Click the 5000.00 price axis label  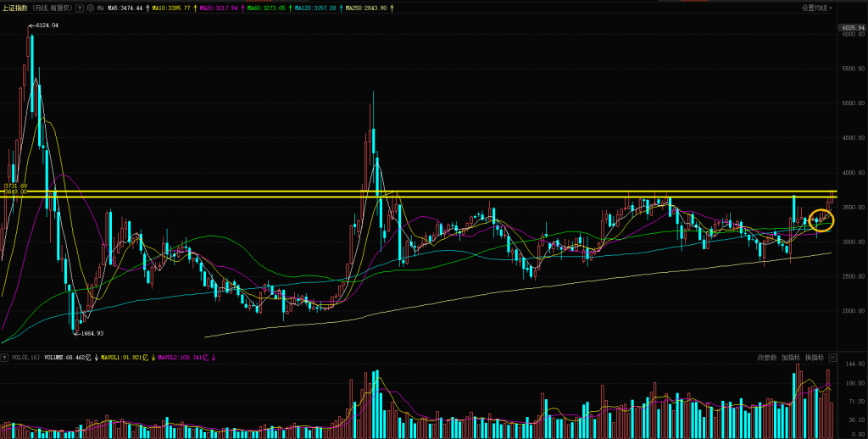(854, 103)
